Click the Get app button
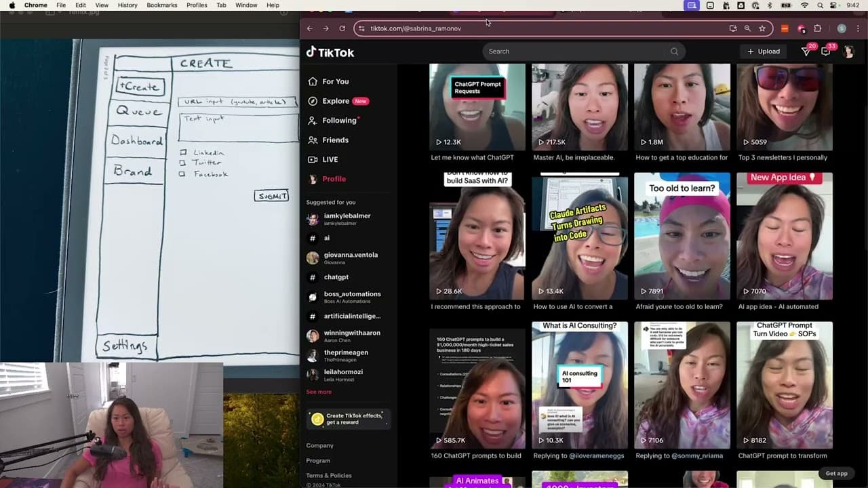The height and width of the screenshot is (488, 868). (x=837, y=473)
